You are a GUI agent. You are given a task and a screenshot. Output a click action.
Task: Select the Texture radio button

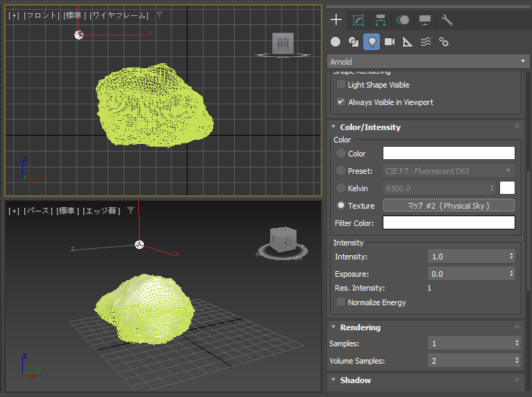coord(340,205)
